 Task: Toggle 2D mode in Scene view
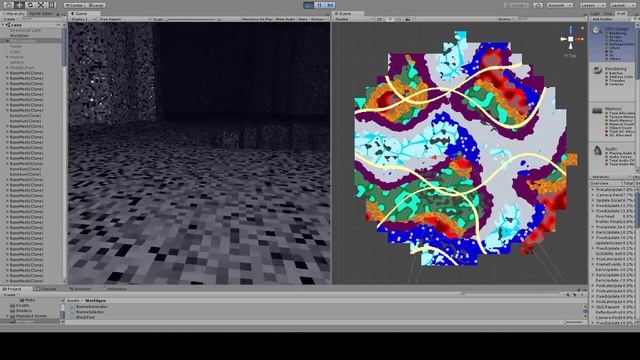tap(380, 19)
